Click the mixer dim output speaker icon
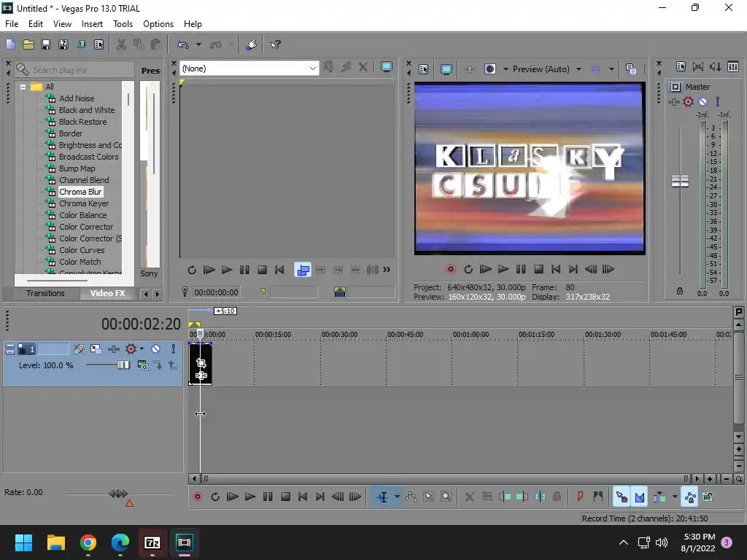747x560 pixels. pos(716,66)
